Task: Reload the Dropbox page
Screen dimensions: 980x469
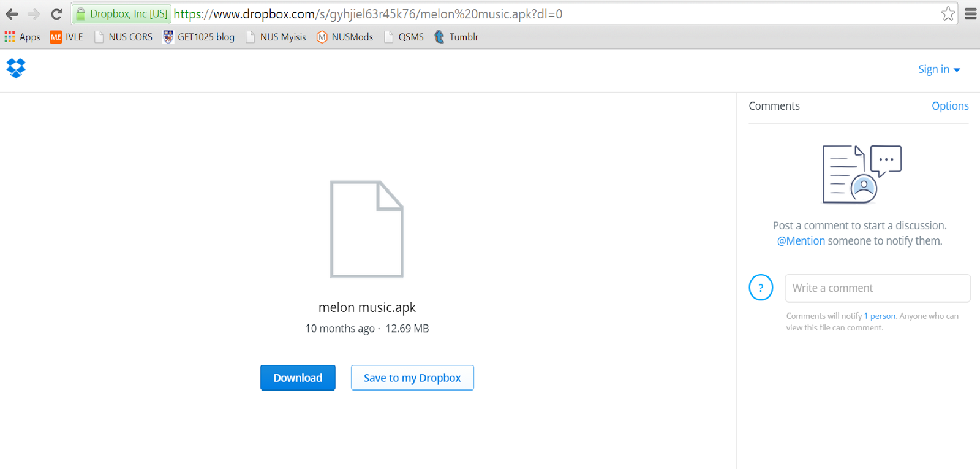Action: [56, 13]
